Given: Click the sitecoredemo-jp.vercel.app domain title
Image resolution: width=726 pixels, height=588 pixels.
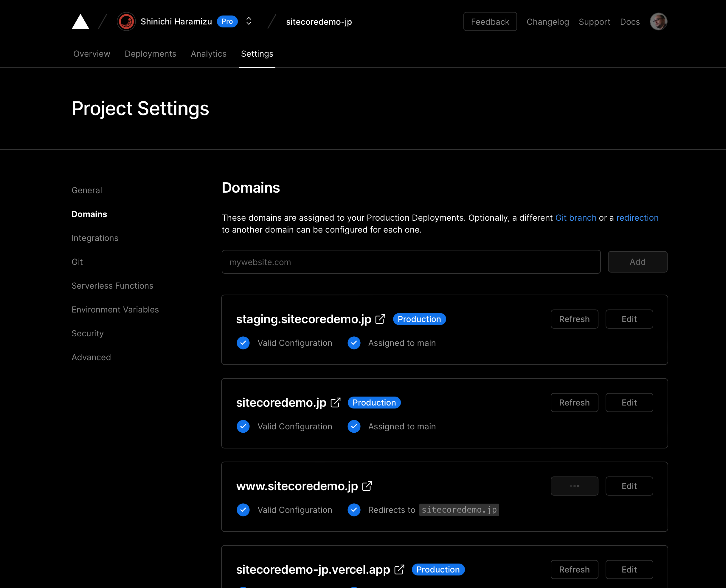Looking at the screenshot, I should (x=313, y=570).
